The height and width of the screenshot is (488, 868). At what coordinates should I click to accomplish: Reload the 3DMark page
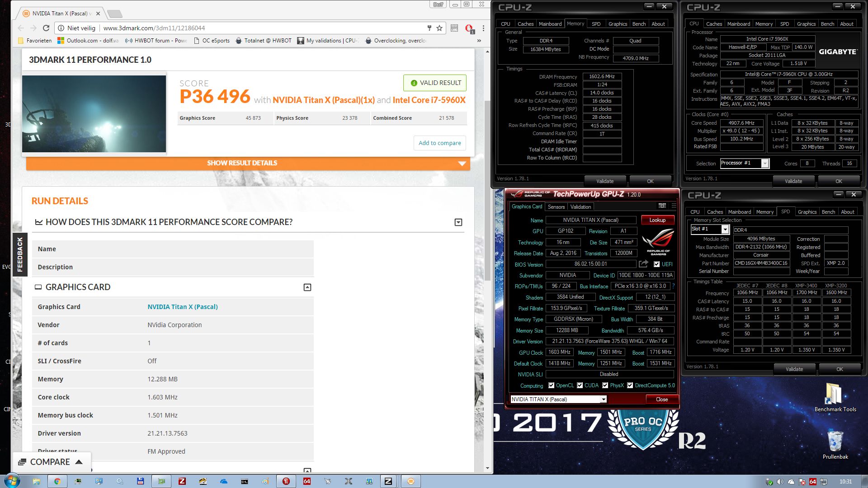46,28
